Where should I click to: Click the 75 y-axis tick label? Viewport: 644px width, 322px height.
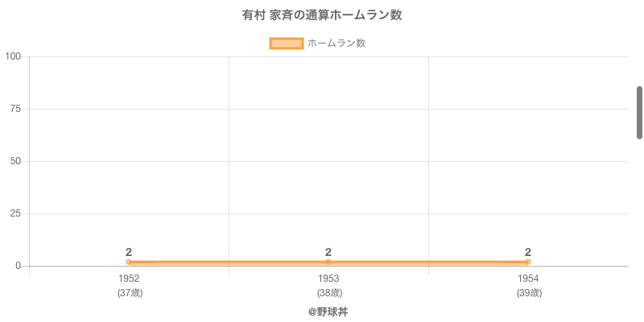click(x=15, y=109)
